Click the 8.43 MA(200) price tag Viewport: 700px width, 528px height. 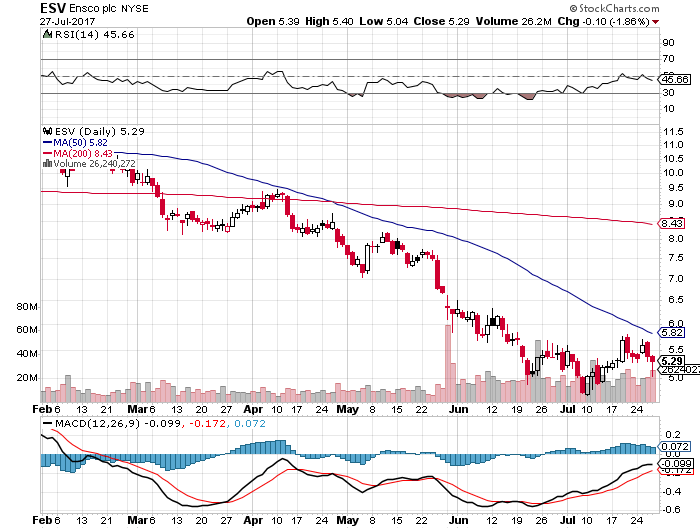coord(673,226)
